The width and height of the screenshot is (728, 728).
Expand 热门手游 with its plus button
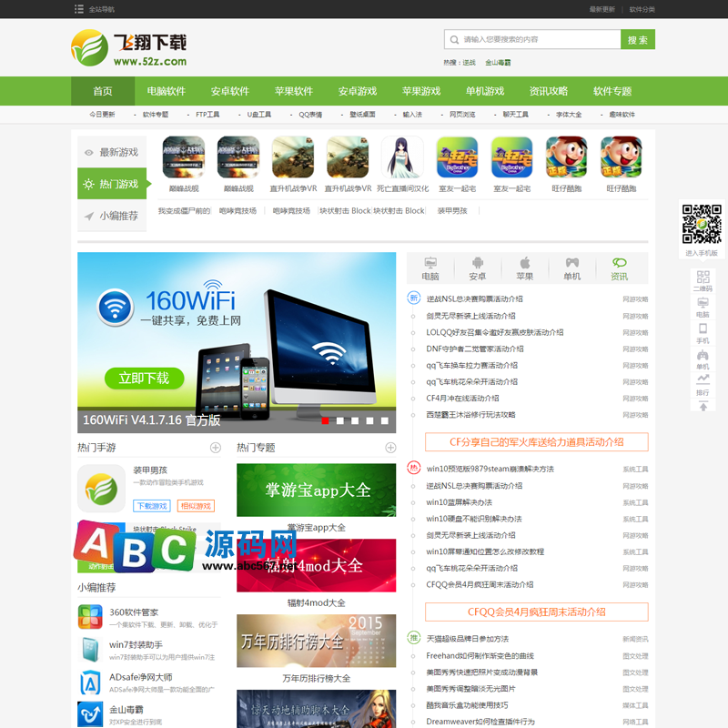215,449
